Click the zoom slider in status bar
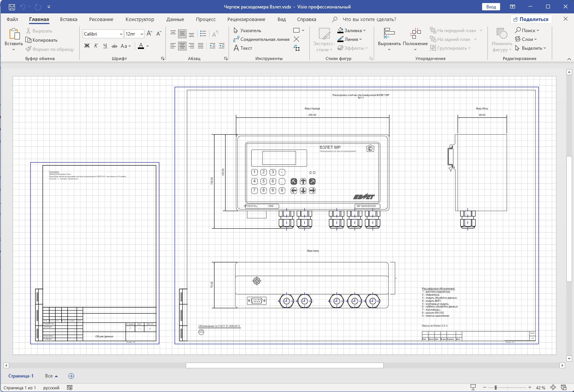 pyautogui.click(x=507, y=387)
